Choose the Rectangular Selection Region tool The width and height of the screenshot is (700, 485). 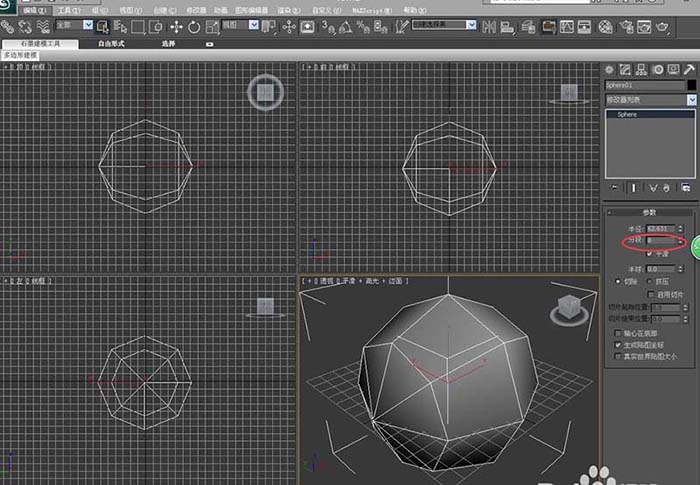click(x=138, y=27)
